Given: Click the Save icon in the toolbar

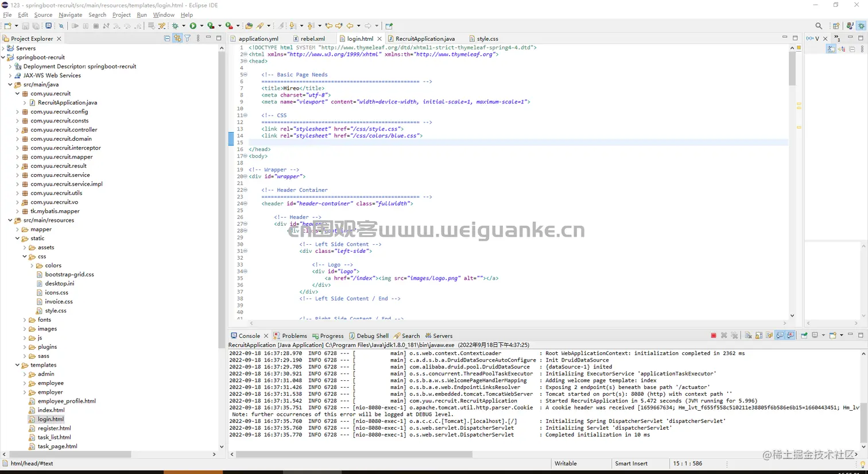Looking at the screenshot, I should [x=25, y=26].
